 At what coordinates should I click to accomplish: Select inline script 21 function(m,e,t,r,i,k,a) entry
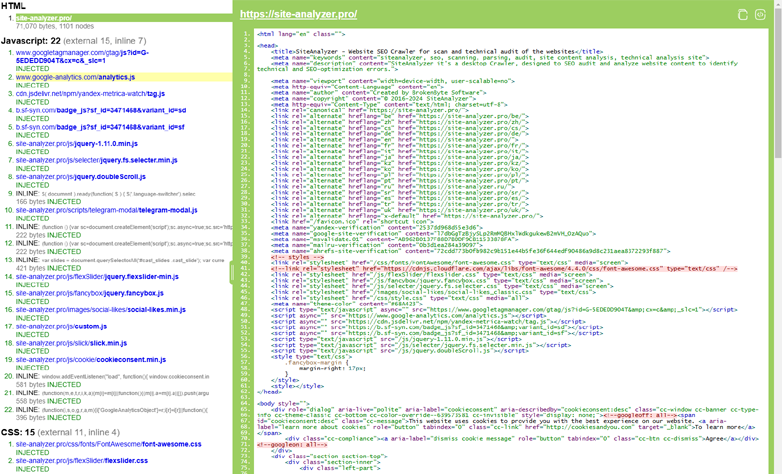pos(113,393)
